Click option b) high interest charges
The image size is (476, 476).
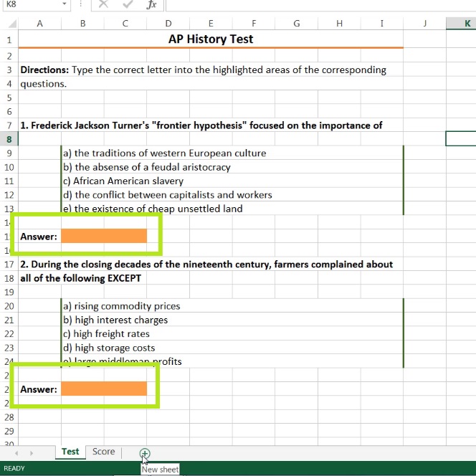click(115, 320)
